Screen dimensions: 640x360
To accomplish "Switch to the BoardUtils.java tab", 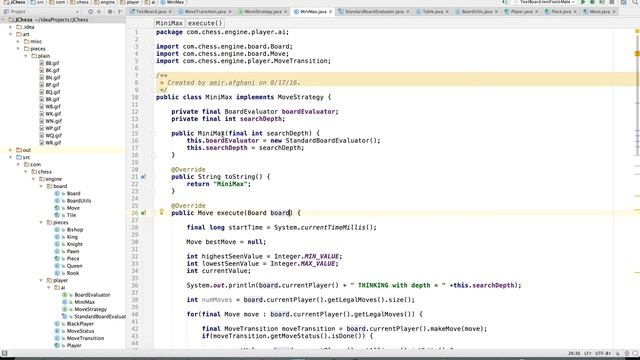I will click(x=476, y=12).
